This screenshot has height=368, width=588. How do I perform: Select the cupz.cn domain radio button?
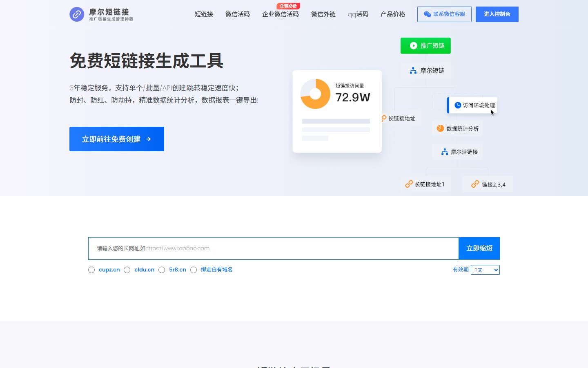tap(91, 270)
